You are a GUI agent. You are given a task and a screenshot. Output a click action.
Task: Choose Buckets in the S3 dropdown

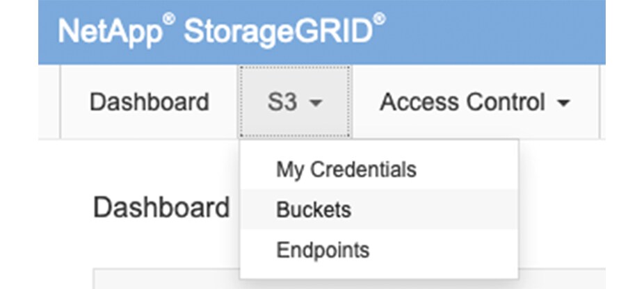[313, 209]
